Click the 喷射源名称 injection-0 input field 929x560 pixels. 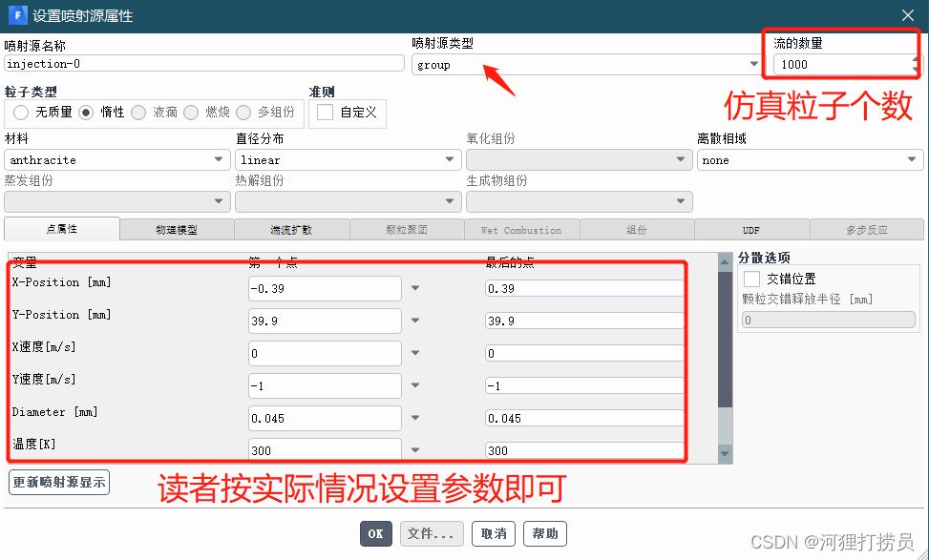click(204, 64)
